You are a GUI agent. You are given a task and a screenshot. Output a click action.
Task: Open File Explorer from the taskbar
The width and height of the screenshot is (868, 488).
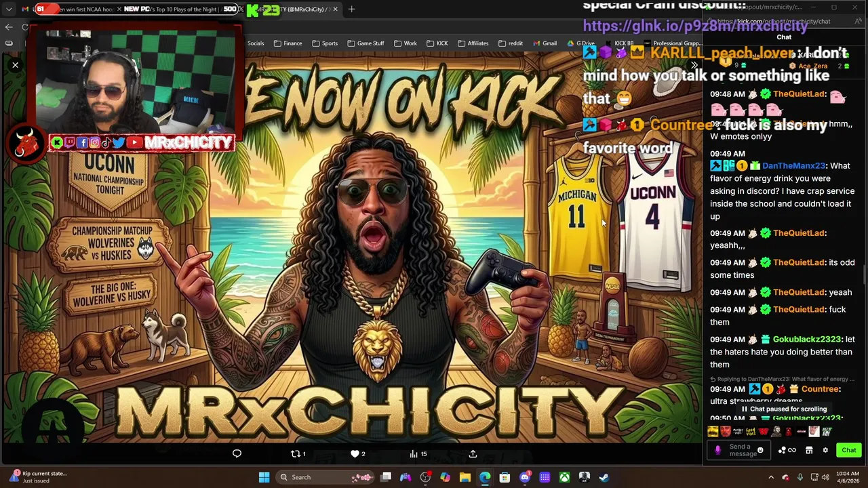coord(465,477)
